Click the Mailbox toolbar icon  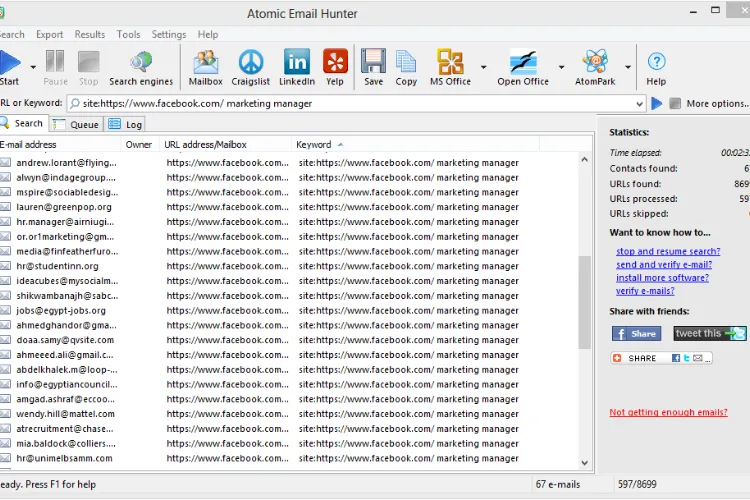(x=206, y=67)
